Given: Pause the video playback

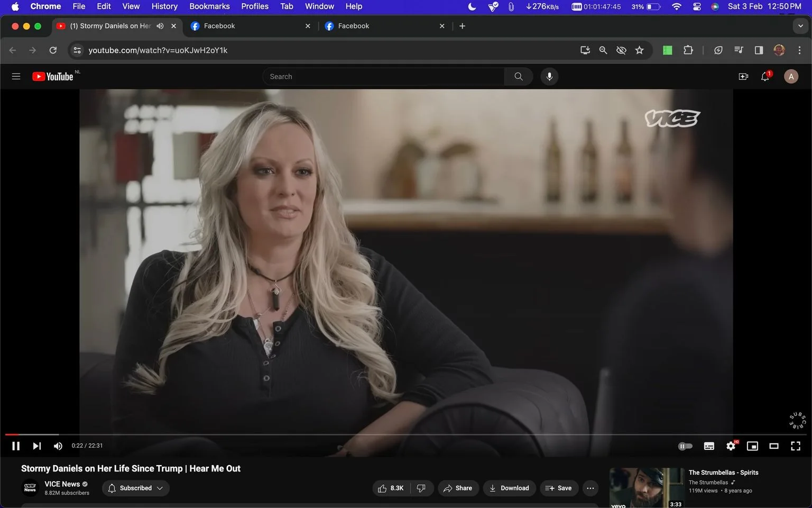Looking at the screenshot, I should [16, 446].
